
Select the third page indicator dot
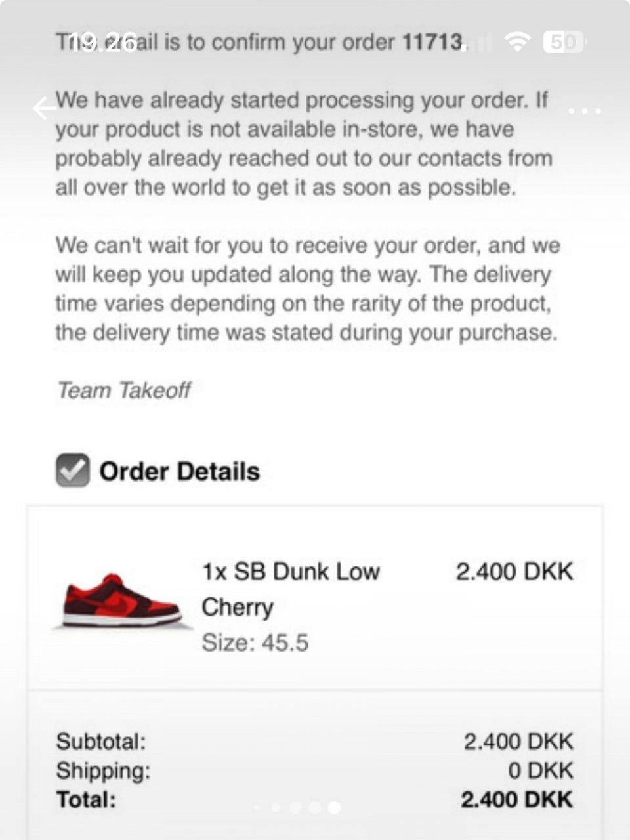[x=295, y=808]
